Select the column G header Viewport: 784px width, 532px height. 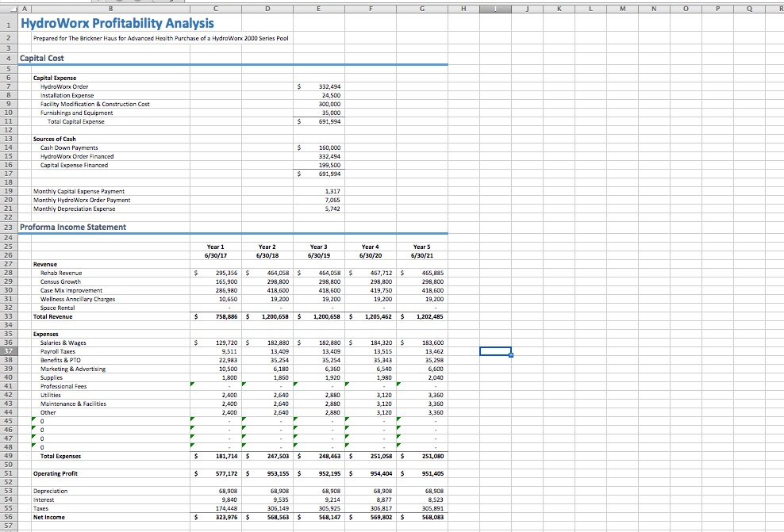tap(422, 9)
